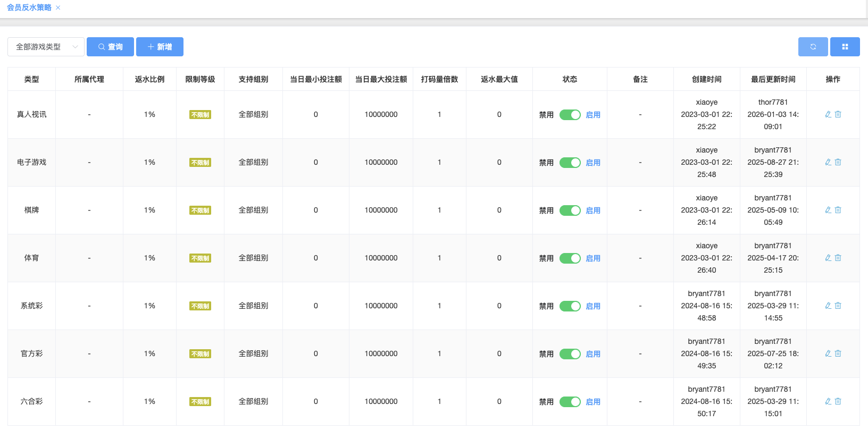Edit the 体育 rebate strategy row
This screenshot has height=430, width=868.
tap(828, 258)
